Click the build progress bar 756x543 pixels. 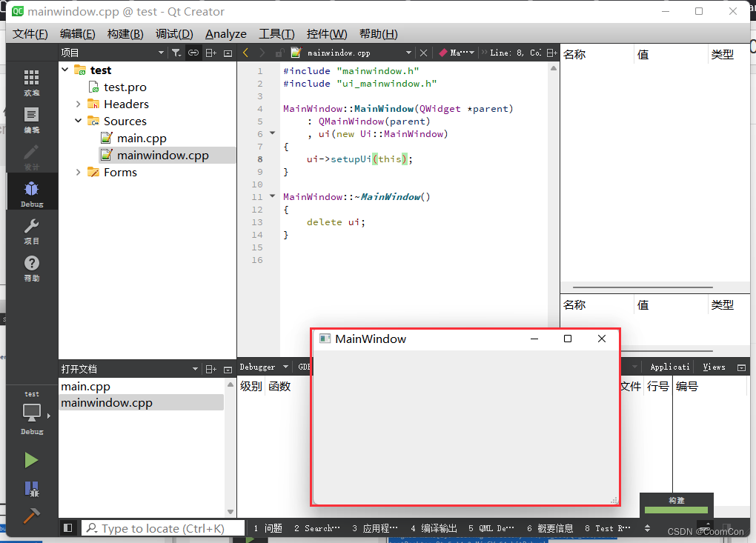click(x=676, y=510)
